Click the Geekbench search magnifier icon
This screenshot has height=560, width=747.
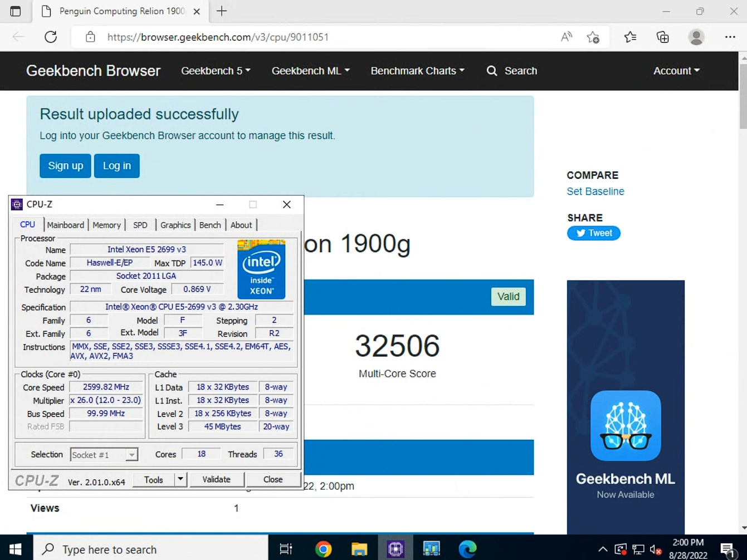pos(492,71)
